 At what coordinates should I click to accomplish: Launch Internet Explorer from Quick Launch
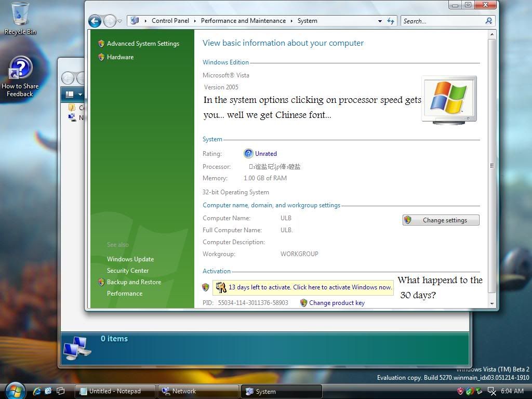click(x=37, y=391)
